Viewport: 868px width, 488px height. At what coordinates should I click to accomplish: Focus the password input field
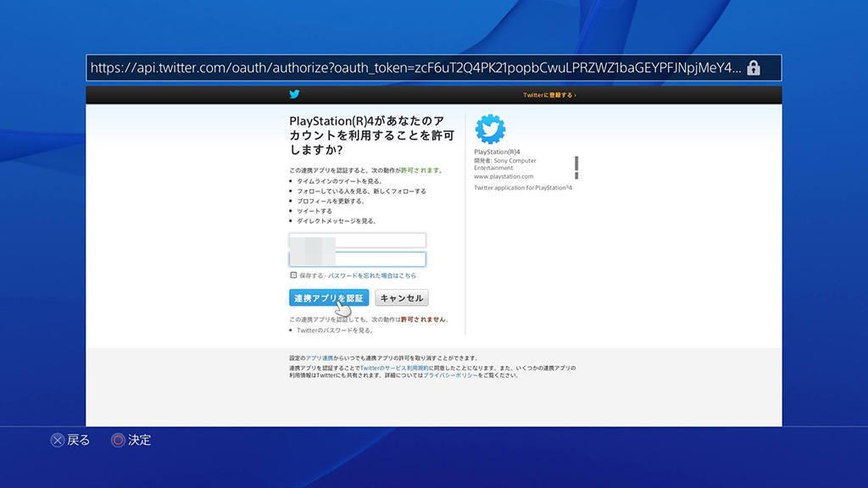pyautogui.click(x=358, y=259)
